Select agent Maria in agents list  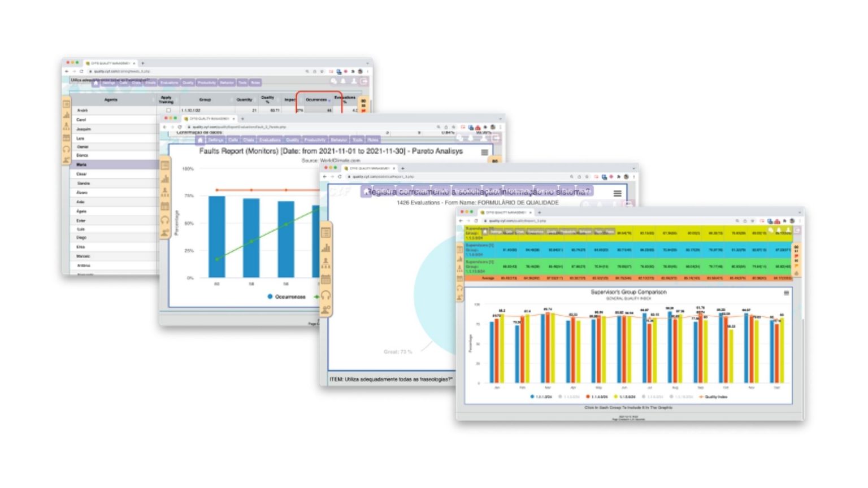click(x=82, y=165)
